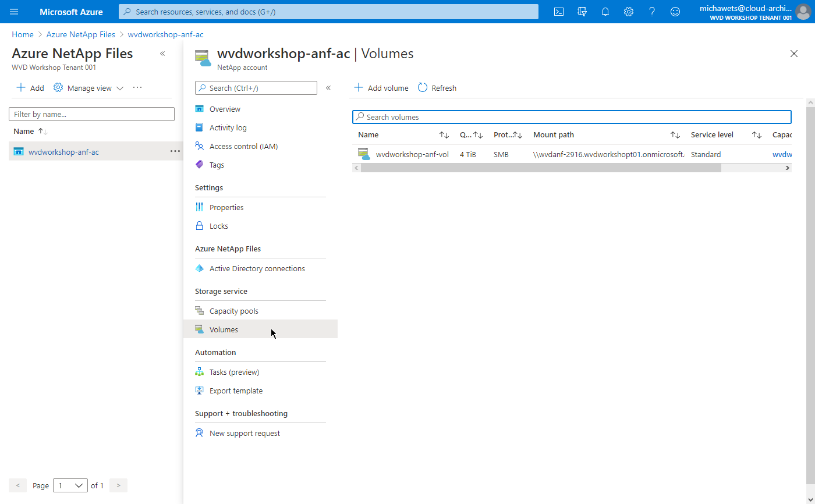Screen dimensions: 815x504
Task: Focus the Search volumes field
Action: pos(572,117)
